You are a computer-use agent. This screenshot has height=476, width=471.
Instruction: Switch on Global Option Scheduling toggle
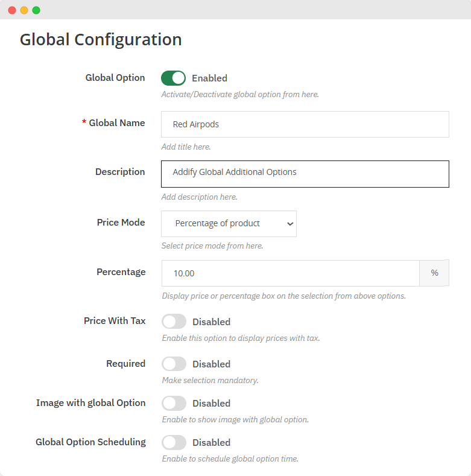pyautogui.click(x=174, y=442)
